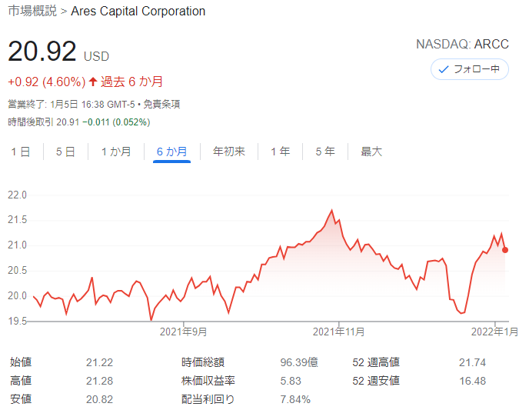Click the red up arrow icon
The image size is (529, 420).
coord(93,82)
